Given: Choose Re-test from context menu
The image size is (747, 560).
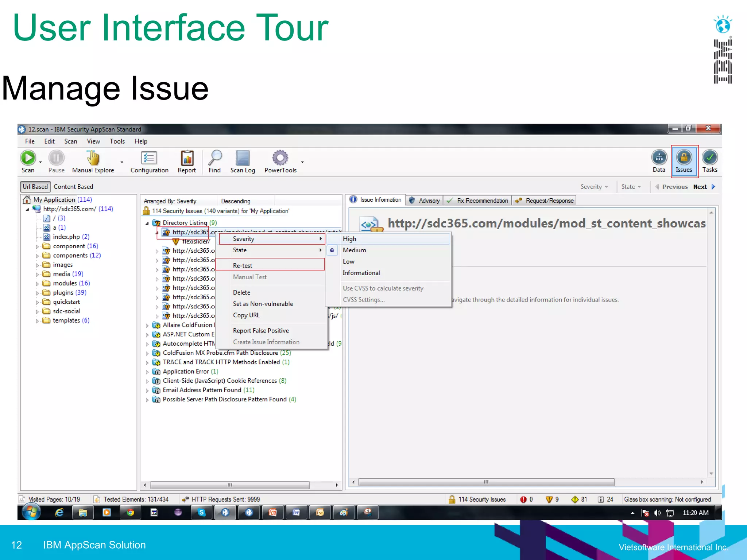Looking at the screenshot, I should coord(270,265).
